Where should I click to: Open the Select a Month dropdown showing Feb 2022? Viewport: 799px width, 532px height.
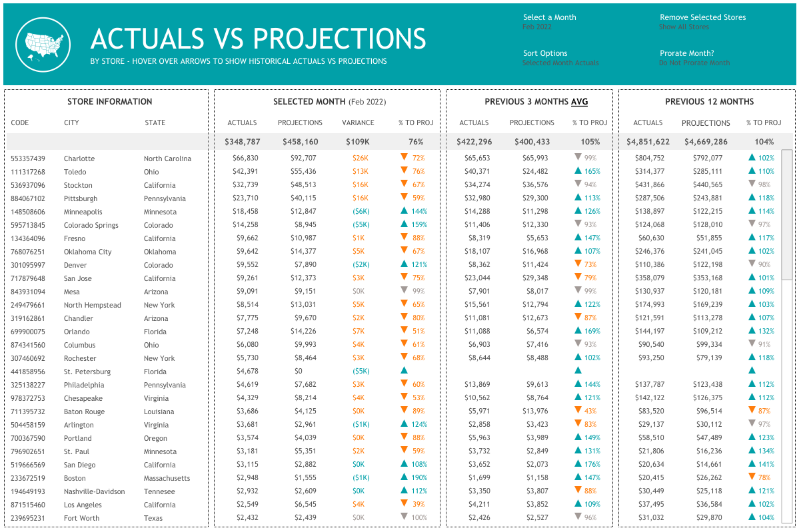click(x=537, y=27)
